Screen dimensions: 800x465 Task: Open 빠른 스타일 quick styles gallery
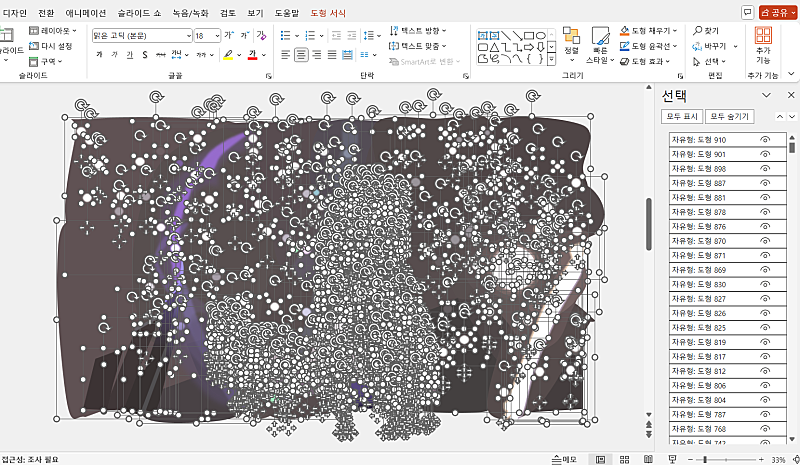[x=600, y=42]
